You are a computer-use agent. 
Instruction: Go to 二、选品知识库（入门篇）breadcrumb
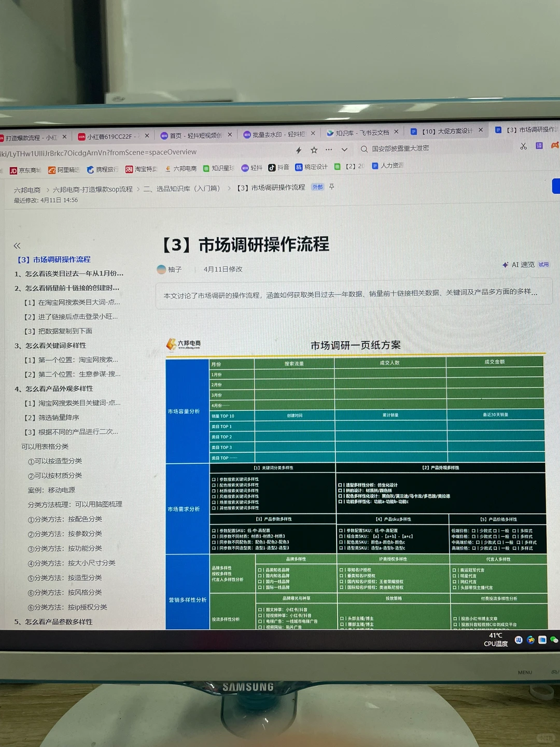pyautogui.click(x=181, y=189)
